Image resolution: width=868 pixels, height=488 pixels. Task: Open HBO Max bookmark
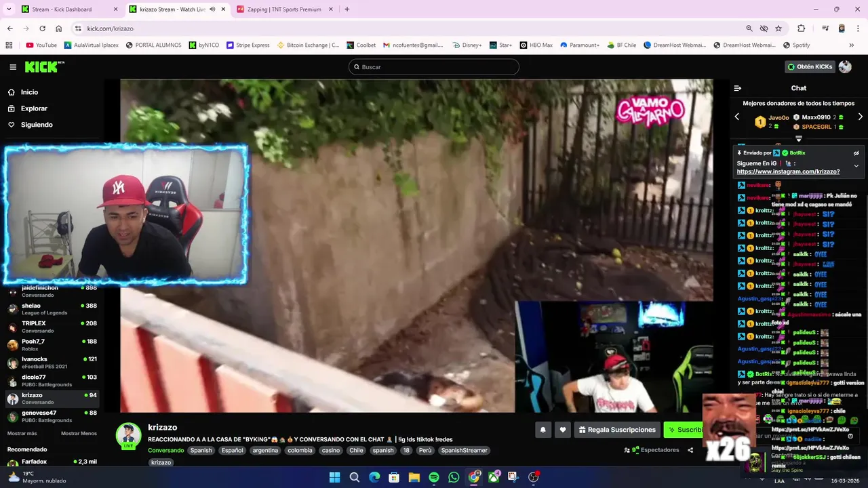pyautogui.click(x=536, y=45)
